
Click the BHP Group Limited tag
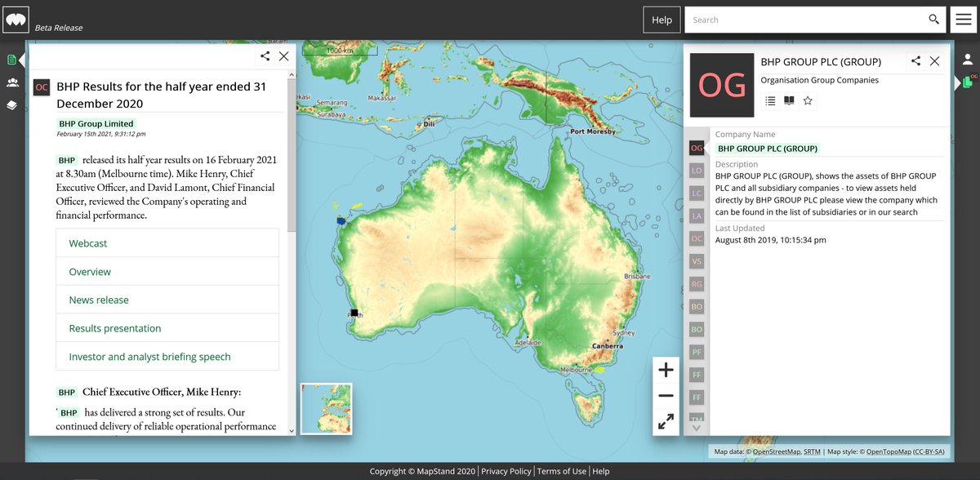[x=96, y=124]
